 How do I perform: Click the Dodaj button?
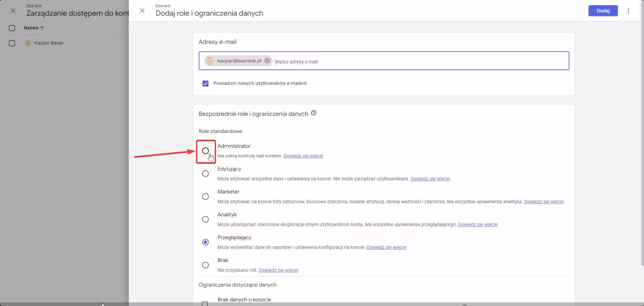point(603,11)
